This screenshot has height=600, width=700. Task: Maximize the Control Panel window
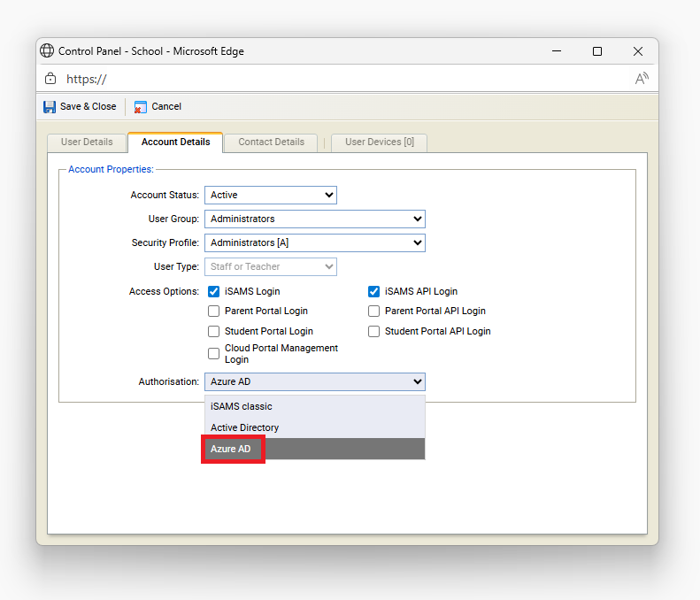597,51
